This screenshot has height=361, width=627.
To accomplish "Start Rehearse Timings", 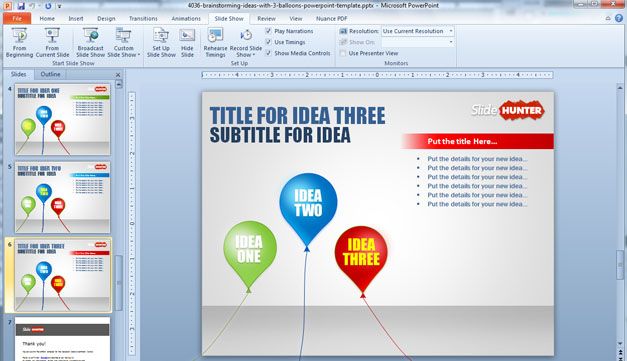I will click(x=215, y=43).
